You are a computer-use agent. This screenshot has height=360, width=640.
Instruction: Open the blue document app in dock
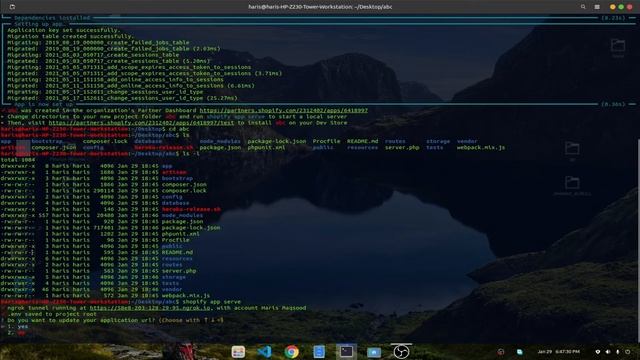click(319, 351)
